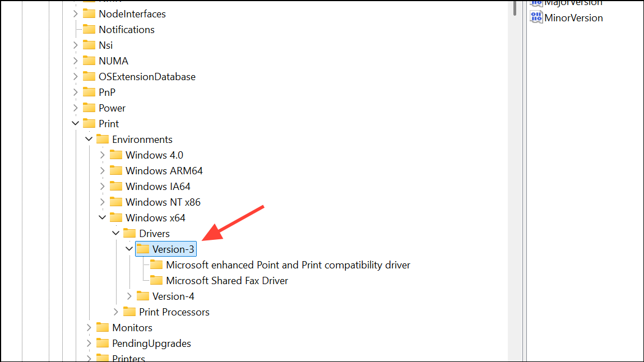This screenshot has height=362, width=644.
Task: Click the Microsoft Shared Fax Driver folder icon
Action: (x=157, y=280)
